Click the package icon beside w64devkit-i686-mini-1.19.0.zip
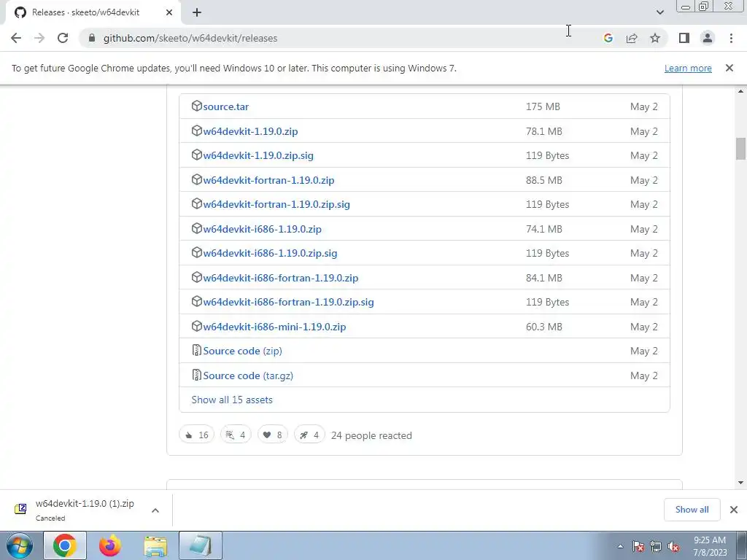 pos(197,326)
